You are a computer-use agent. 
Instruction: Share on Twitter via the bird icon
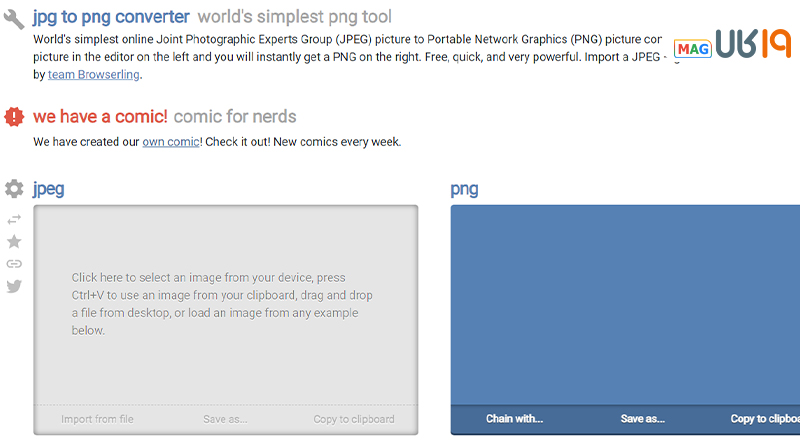pyautogui.click(x=14, y=286)
